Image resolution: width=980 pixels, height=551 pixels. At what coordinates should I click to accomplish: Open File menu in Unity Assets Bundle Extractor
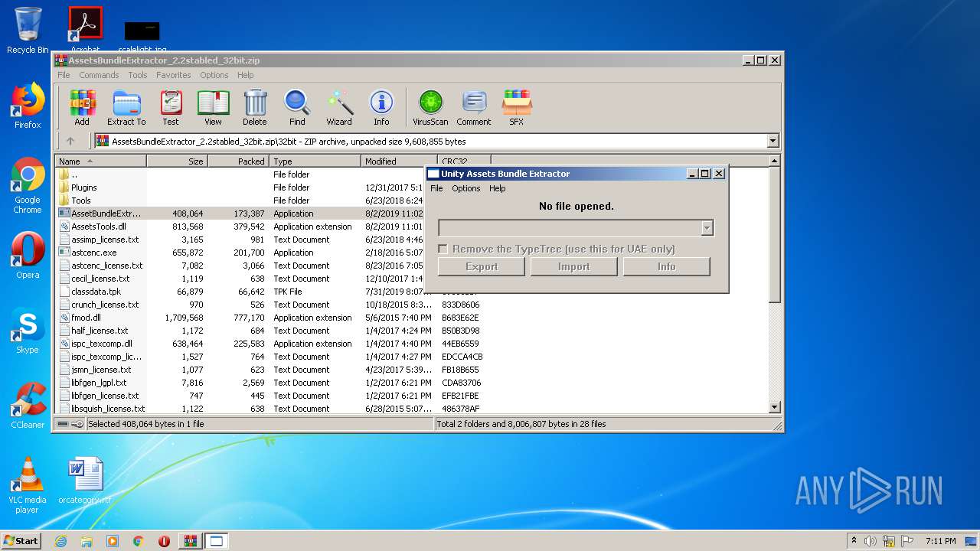pos(436,188)
